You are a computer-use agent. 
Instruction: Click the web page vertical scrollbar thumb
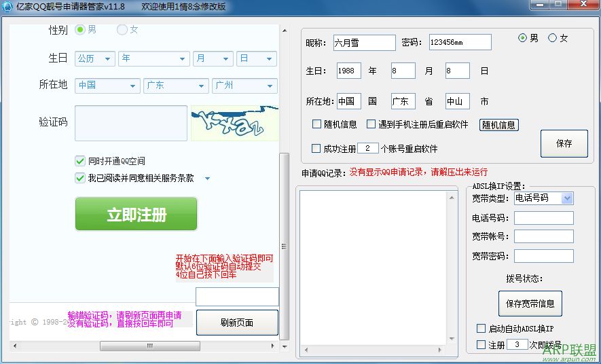285,247
